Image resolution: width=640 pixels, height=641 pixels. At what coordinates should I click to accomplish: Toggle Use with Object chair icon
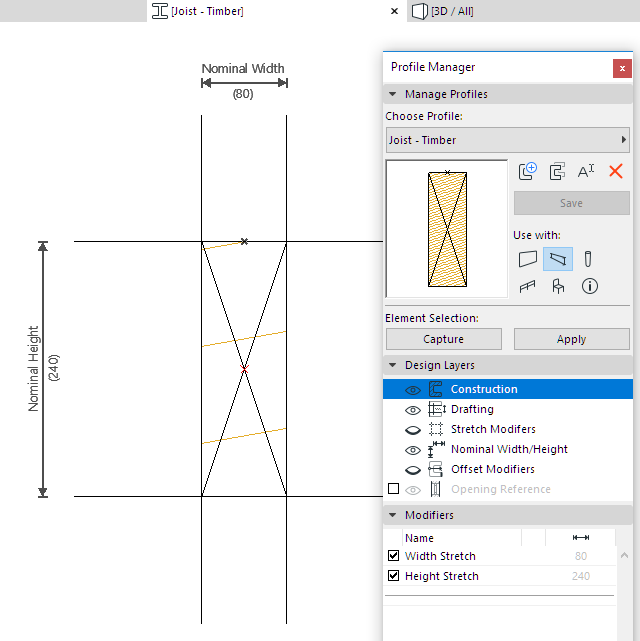[x=558, y=286]
